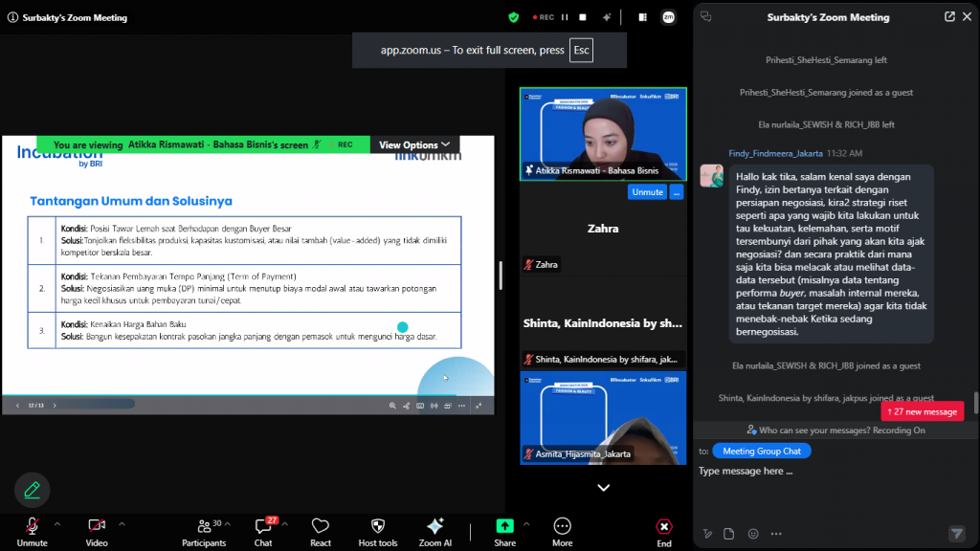The height and width of the screenshot is (551, 980).
Task: Go to previous slide in the presentation
Action: tap(17, 406)
